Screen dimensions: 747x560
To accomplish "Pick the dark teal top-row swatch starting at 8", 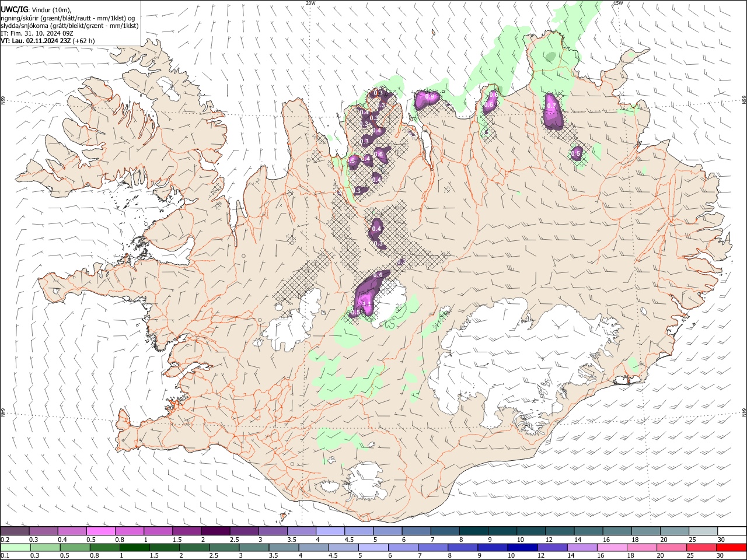I will click(473, 531).
